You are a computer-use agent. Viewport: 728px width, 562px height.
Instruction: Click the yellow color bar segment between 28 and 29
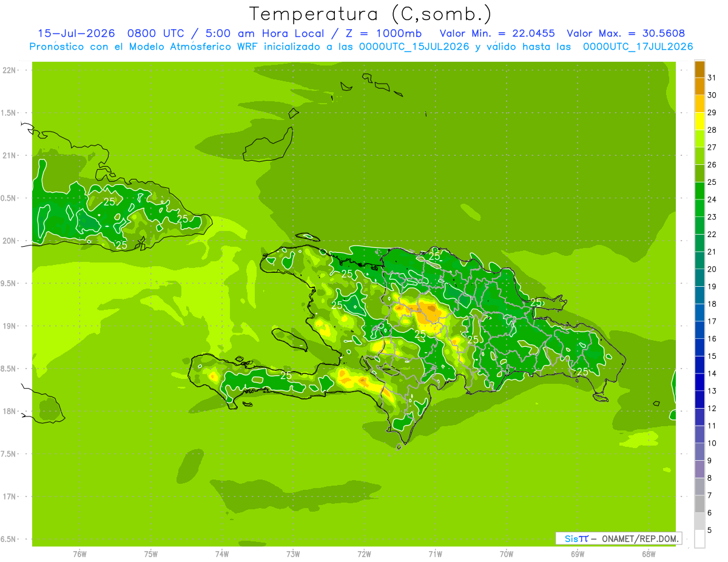pyautogui.click(x=699, y=121)
